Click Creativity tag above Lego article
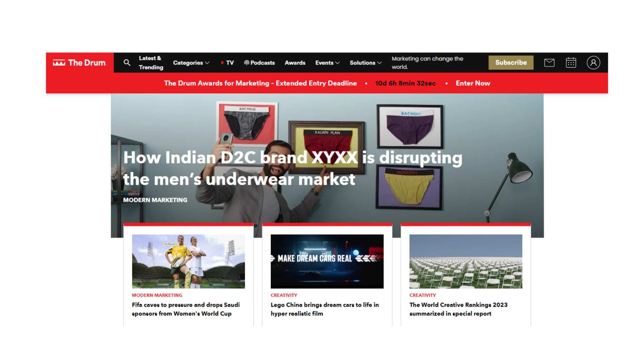Viewport: 644px width, 362px height. [284, 295]
